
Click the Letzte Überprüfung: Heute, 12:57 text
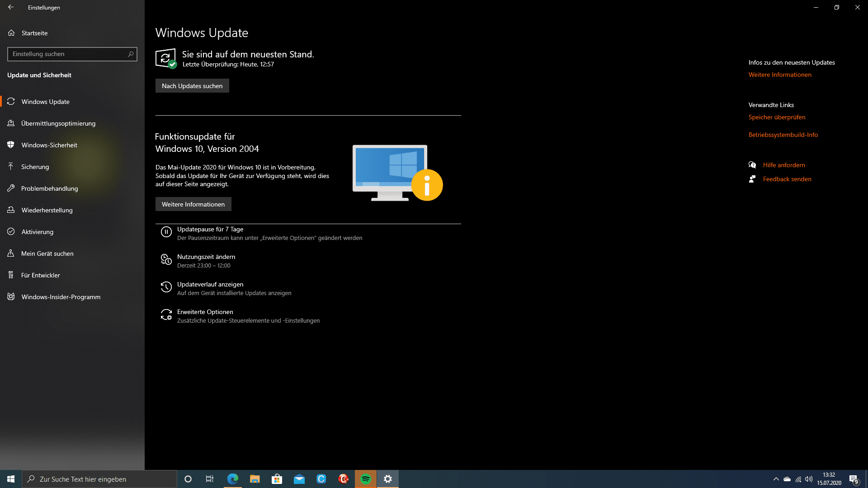[x=228, y=64]
